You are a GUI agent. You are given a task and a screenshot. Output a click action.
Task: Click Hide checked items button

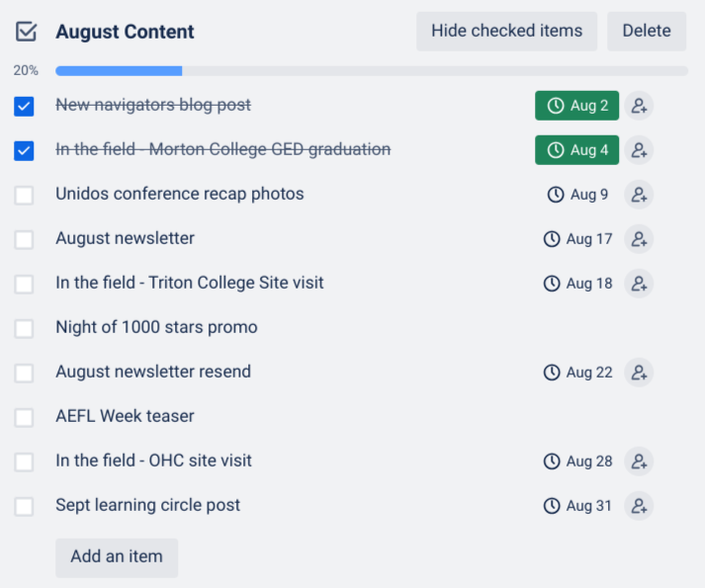pyautogui.click(x=506, y=31)
